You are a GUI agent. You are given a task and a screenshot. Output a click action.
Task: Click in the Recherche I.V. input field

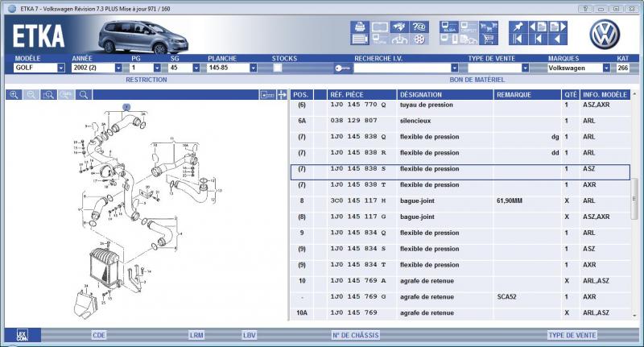tap(402, 68)
